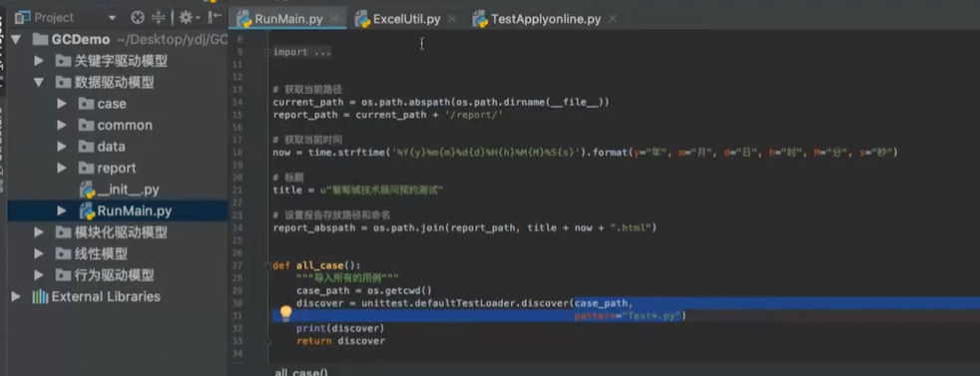Expand the case folder arrow

(61, 104)
